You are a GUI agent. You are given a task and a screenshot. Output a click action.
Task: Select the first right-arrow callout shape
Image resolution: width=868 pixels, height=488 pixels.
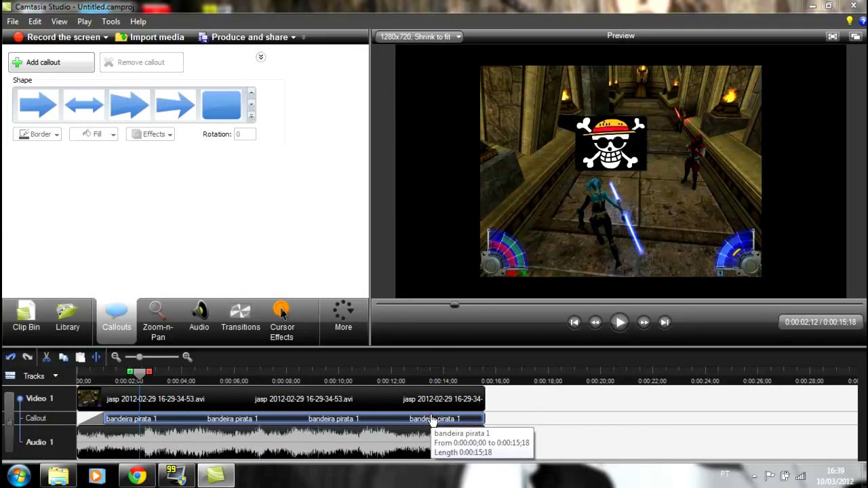click(38, 105)
